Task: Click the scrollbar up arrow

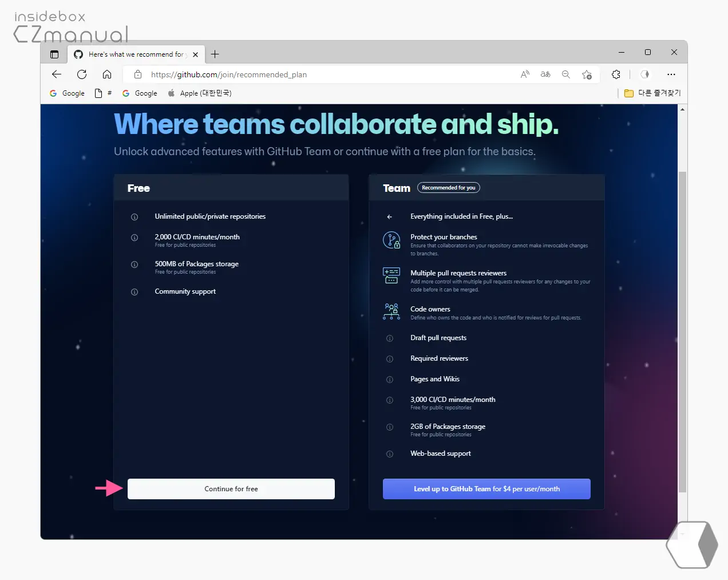Action: (682, 109)
